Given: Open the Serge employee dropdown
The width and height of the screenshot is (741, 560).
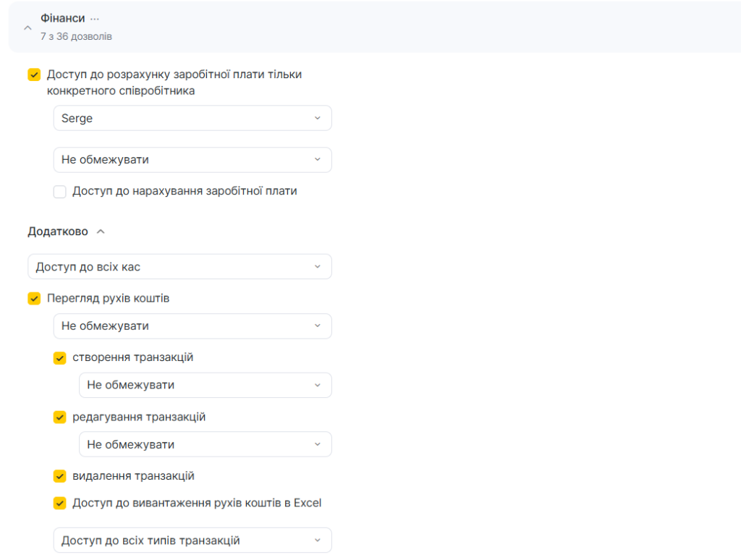Looking at the screenshot, I should click(x=192, y=119).
